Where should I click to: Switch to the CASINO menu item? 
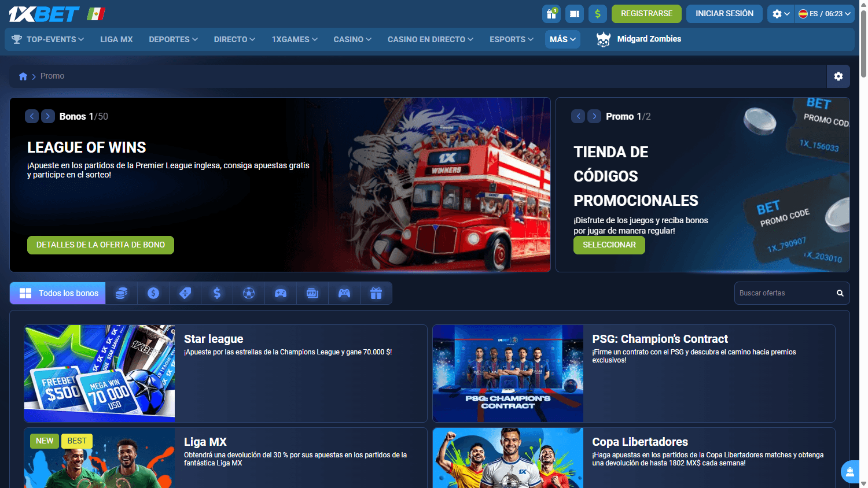[351, 39]
